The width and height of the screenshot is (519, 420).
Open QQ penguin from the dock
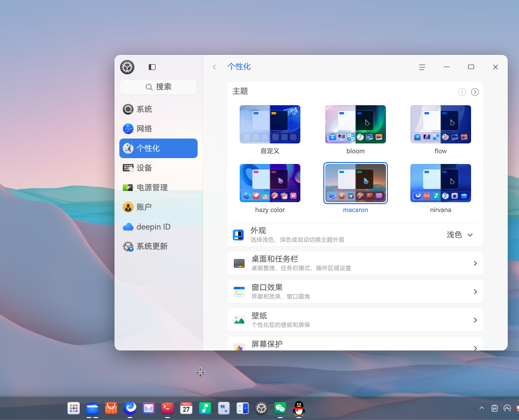(x=298, y=408)
